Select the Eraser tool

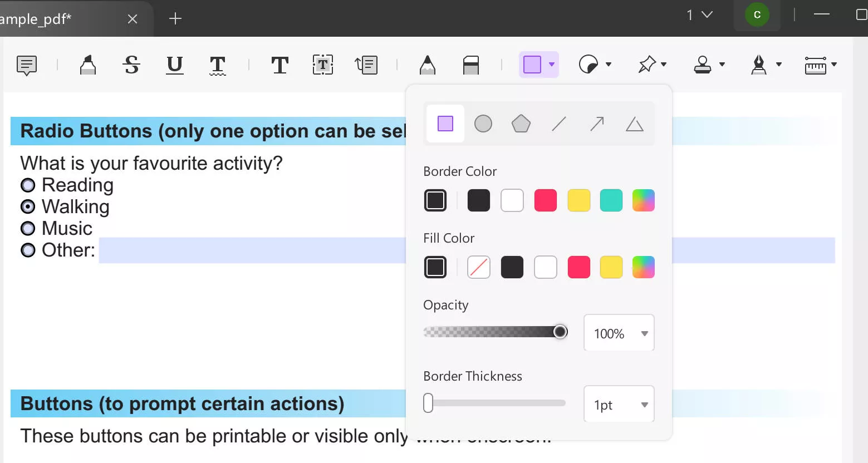point(470,65)
